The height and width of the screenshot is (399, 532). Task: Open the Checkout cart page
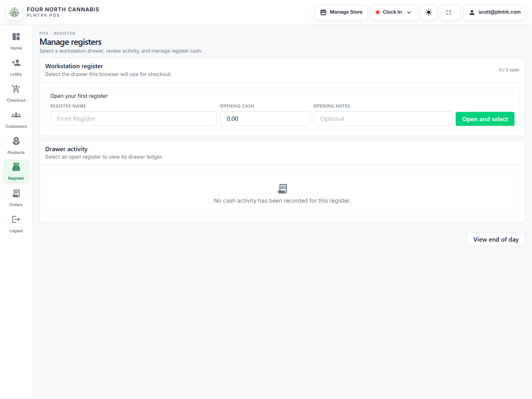(16, 93)
